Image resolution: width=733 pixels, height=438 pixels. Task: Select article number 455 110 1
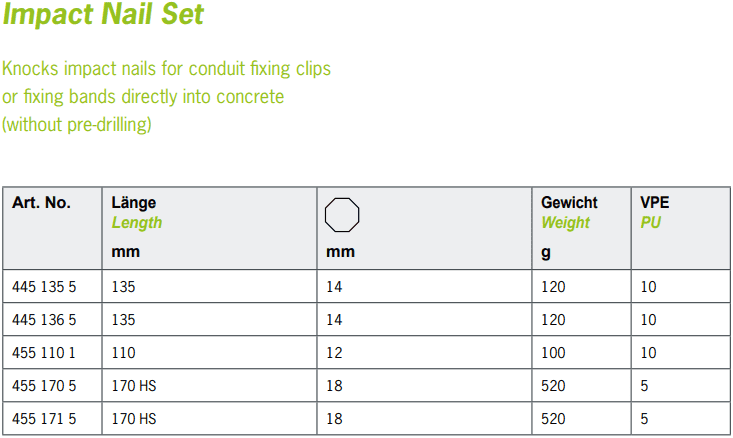tap(44, 353)
